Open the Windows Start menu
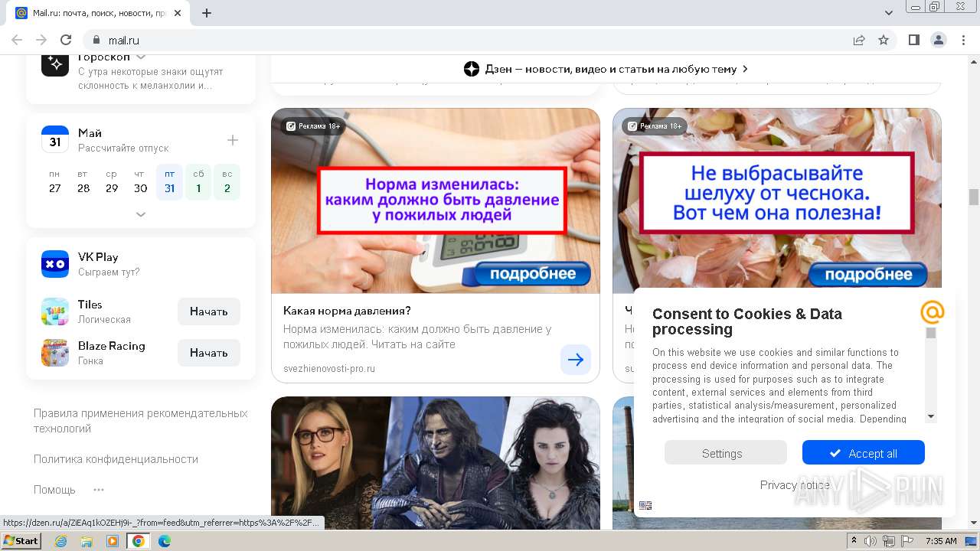This screenshot has height=551, width=980. point(21,541)
